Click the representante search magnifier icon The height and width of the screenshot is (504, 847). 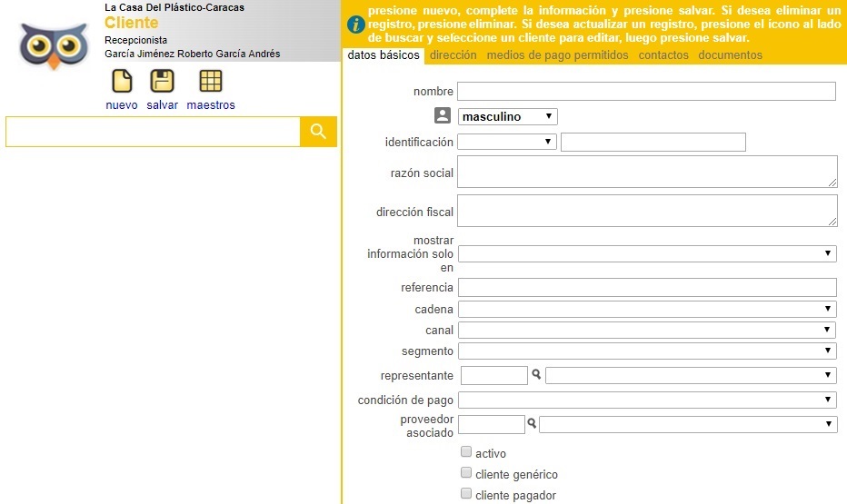click(536, 374)
